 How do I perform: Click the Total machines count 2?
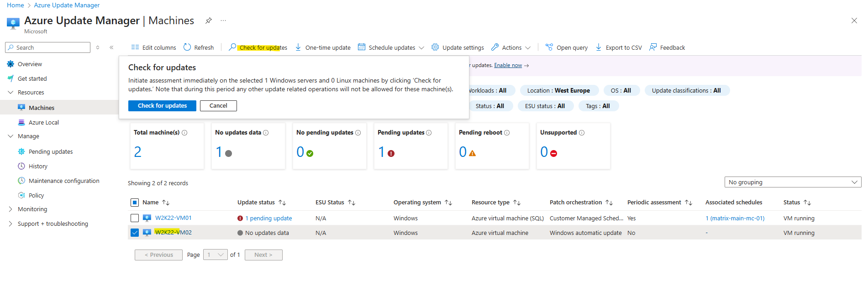pyautogui.click(x=138, y=152)
